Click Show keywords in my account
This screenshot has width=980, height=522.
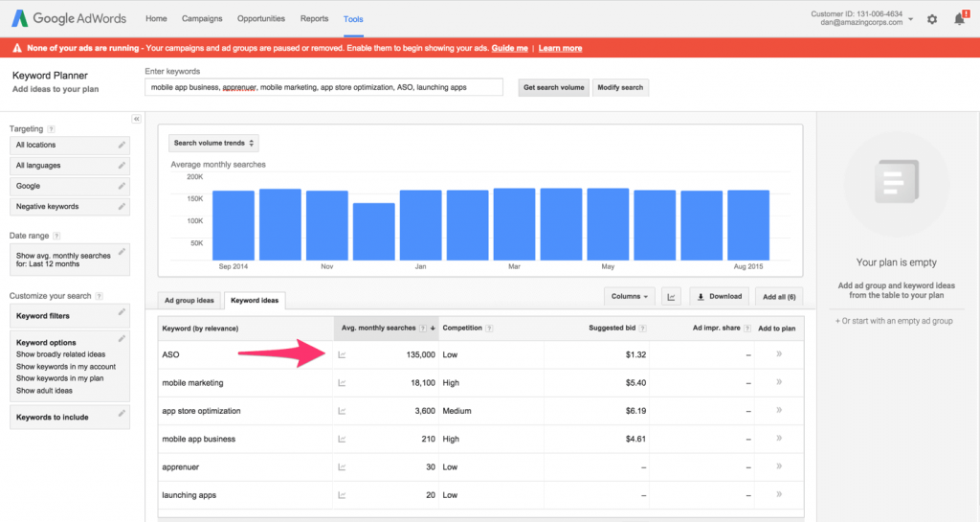[x=66, y=367]
